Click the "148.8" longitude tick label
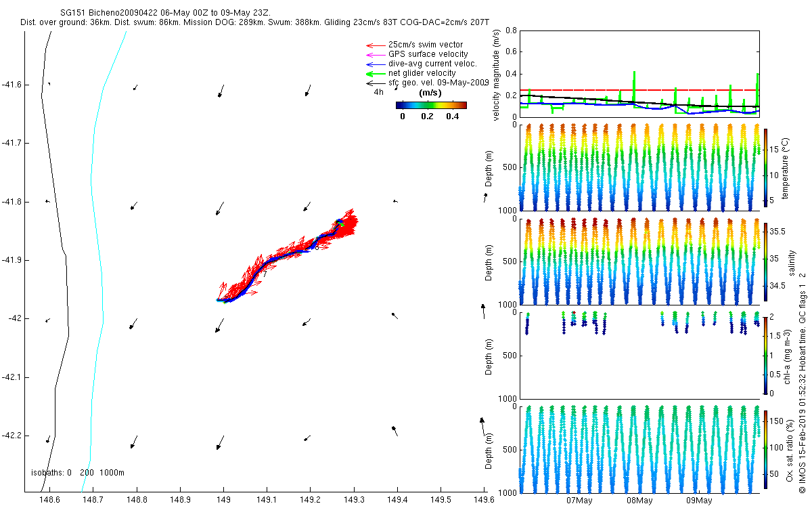Screen dimensions: 812x508 point(137,500)
